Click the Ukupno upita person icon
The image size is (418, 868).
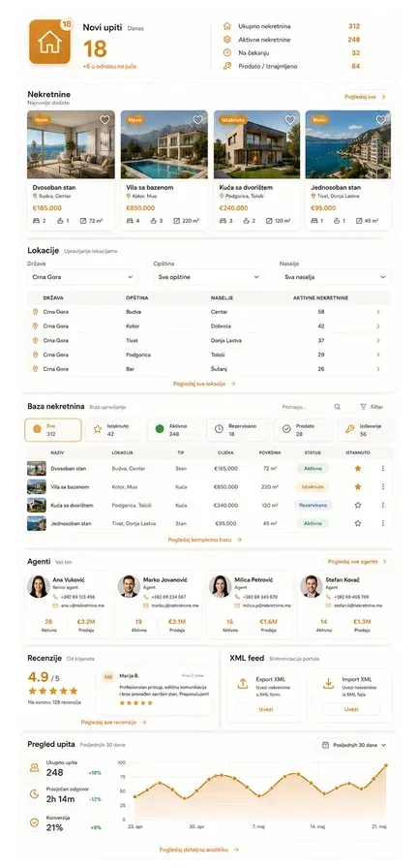tap(34, 767)
